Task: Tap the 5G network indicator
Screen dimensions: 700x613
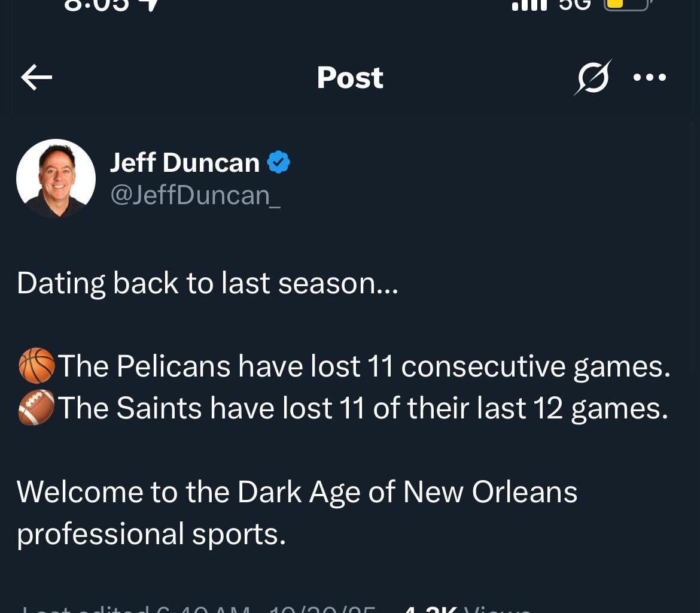Action: pos(574,5)
